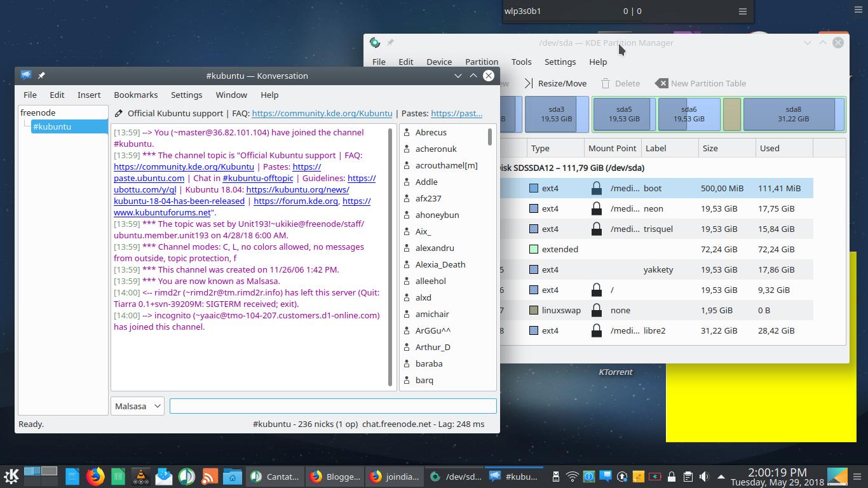Switch to Blogger Firefox taskbar entry
The height and width of the screenshot is (488, 868).
coord(335,476)
